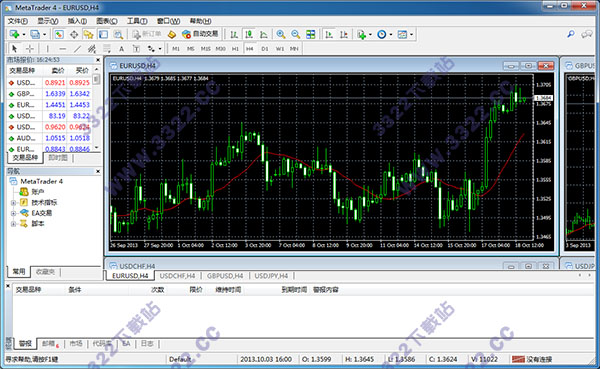Select the H4 timeframe button
Viewport: 600px width, 369px height.
coord(249,49)
